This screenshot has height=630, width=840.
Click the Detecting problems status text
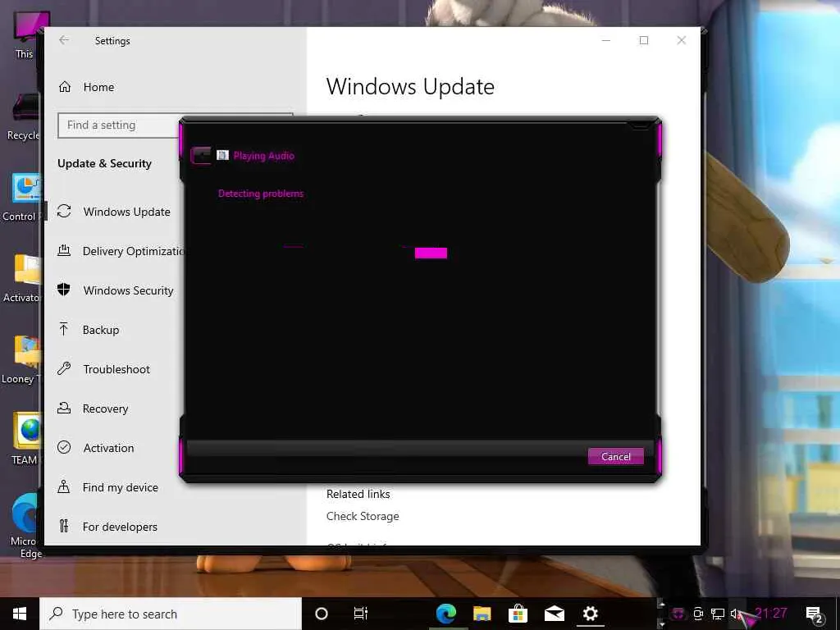click(x=261, y=194)
